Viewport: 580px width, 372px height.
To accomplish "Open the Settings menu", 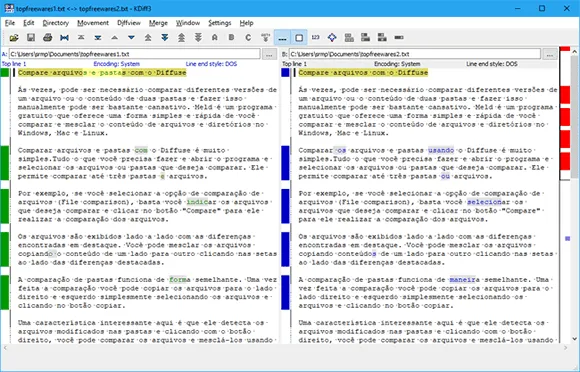I will click(x=219, y=23).
